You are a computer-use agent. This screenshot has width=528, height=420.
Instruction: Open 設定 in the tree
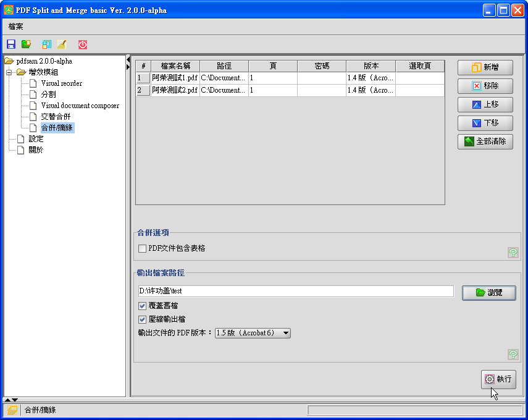pos(36,139)
